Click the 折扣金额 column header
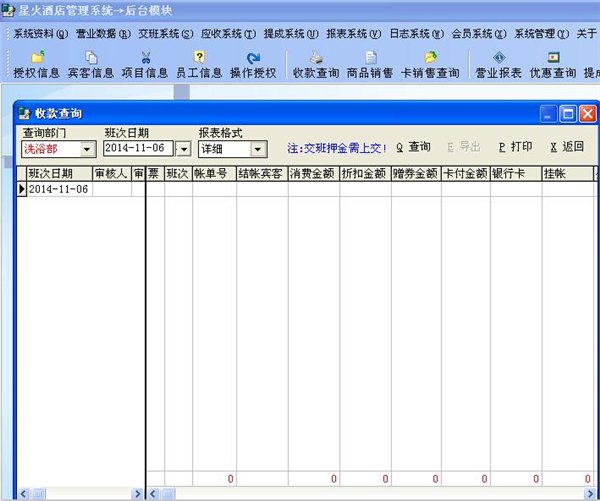The image size is (600, 501). [365, 174]
